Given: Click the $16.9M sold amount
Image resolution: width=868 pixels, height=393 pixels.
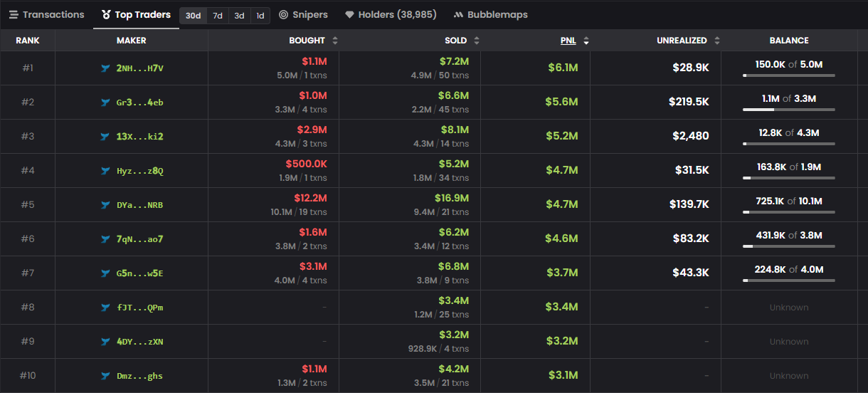Looking at the screenshot, I should pyautogui.click(x=452, y=198).
